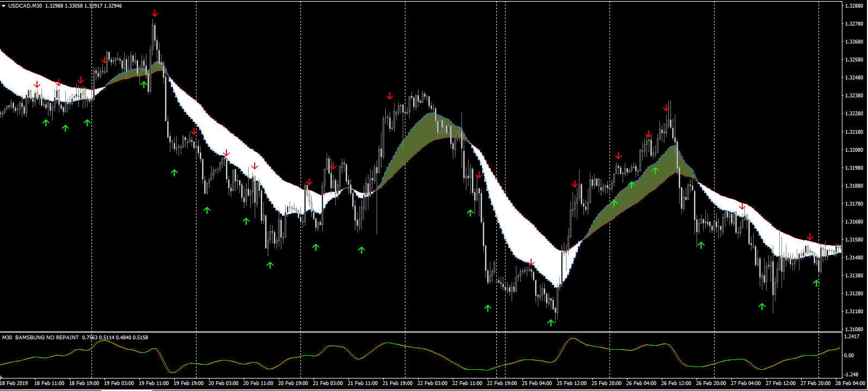Click the 1.32580 price level on scale
This screenshot has height=391, width=868.
[x=853, y=60]
